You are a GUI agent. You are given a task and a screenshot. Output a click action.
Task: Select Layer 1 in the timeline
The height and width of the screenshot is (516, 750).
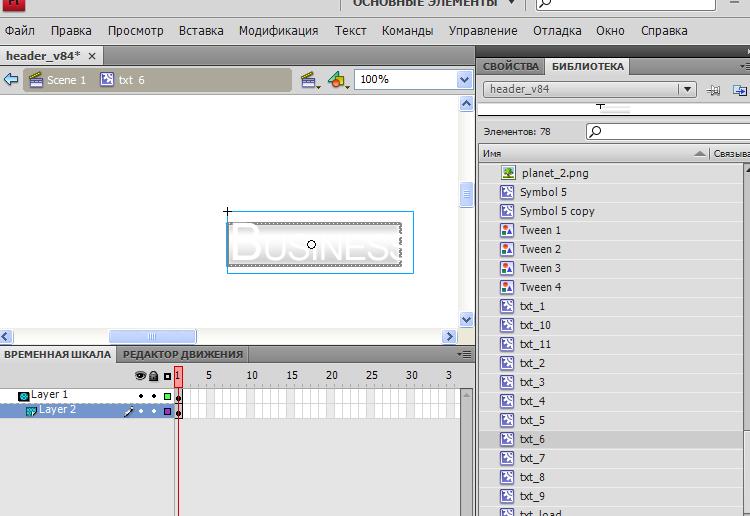pos(49,395)
